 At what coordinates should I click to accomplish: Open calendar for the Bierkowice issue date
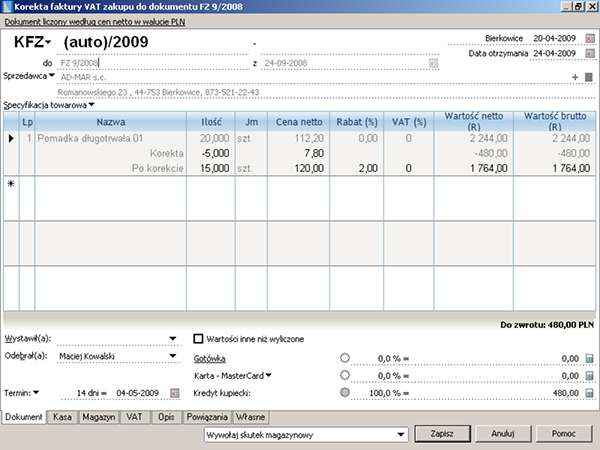click(x=588, y=38)
